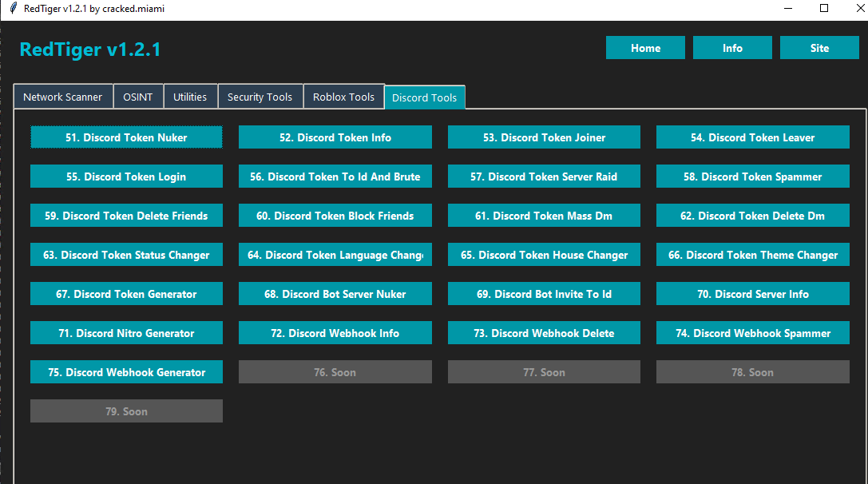Click the 74. Discord Webhook Spammer button

(x=753, y=333)
